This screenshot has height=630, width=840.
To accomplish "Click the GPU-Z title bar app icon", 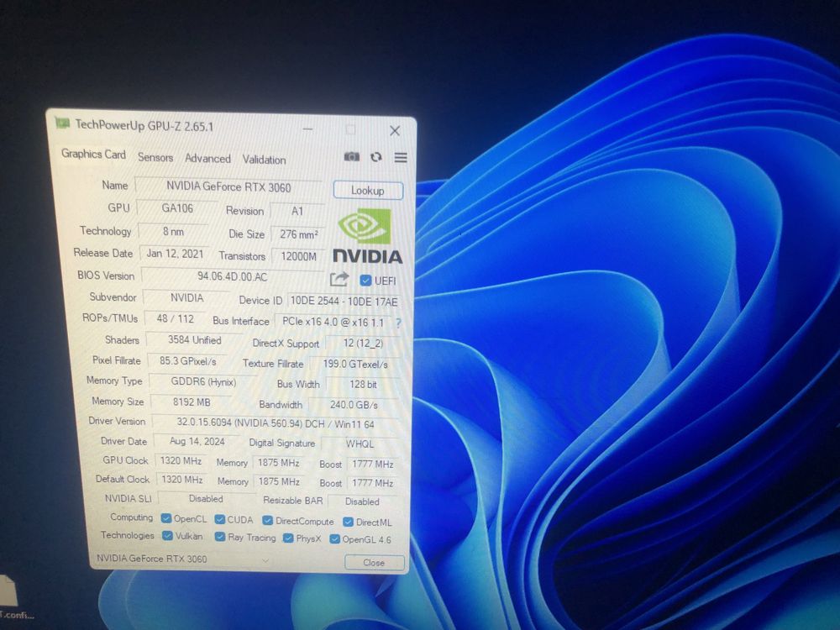I will pyautogui.click(x=63, y=123).
